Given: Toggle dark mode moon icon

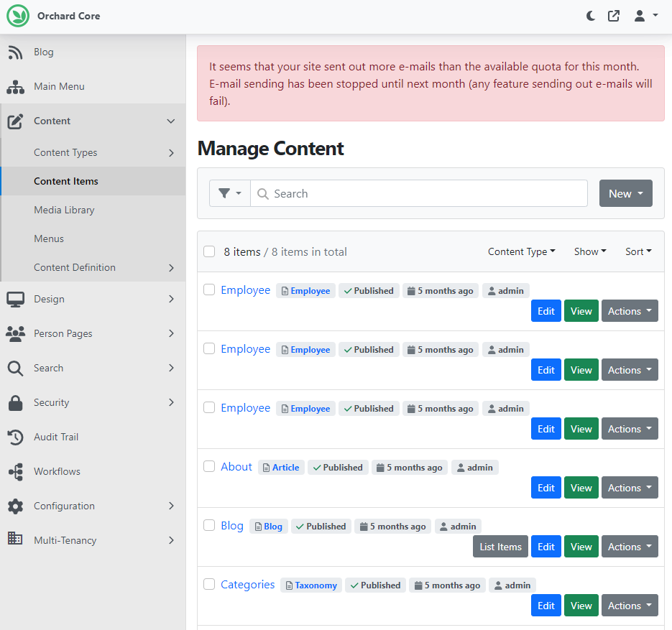Looking at the screenshot, I should click(591, 17).
